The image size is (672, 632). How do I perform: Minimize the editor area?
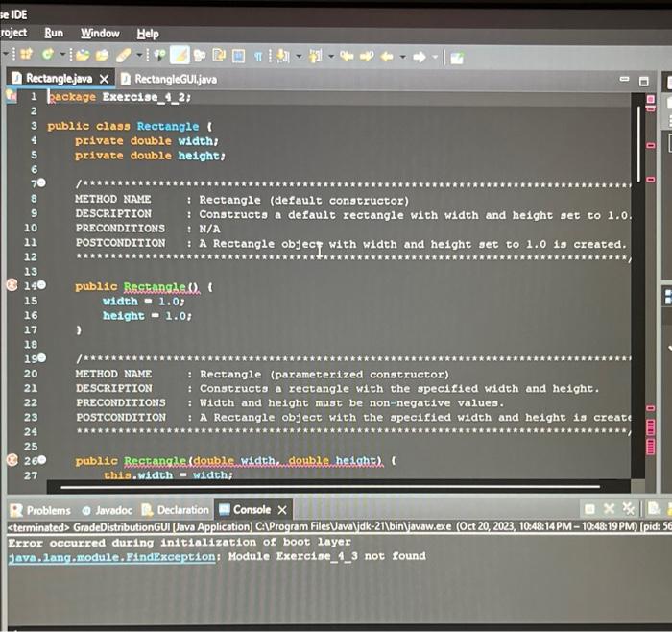click(624, 80)
